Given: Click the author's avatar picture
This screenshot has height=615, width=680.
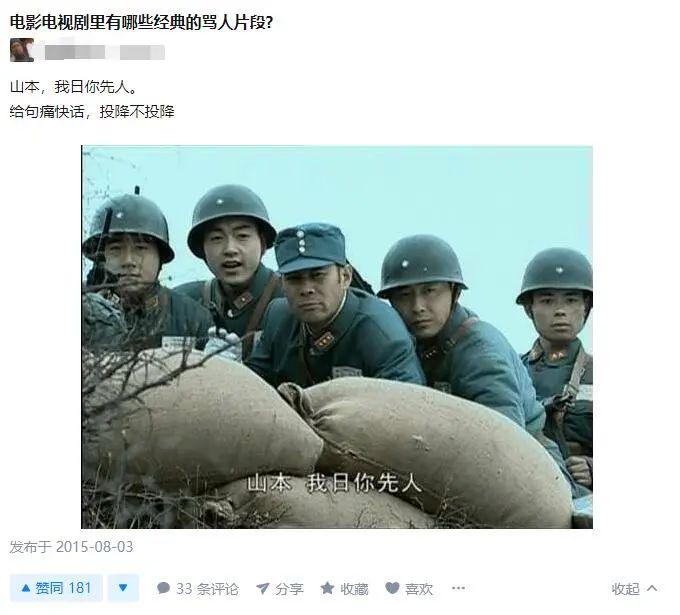Looking at the screenshot, I should (x=22, y=50).
